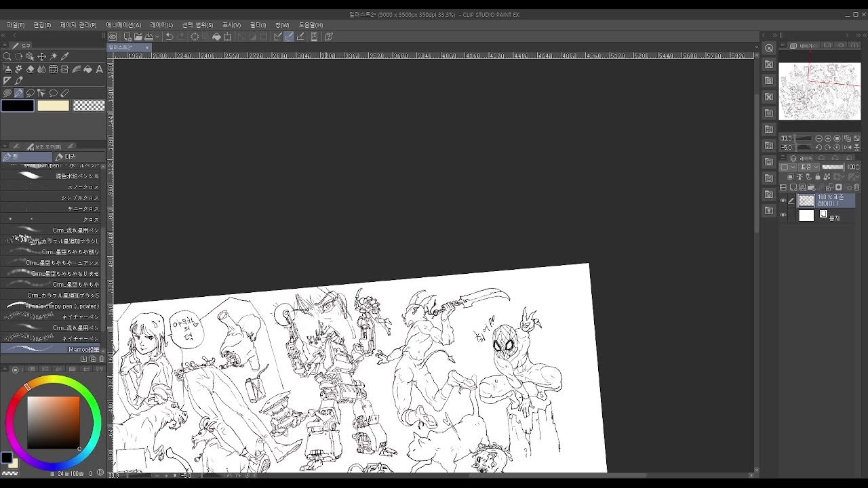Viewport: 868px width, 488px height.
Task: Open the Tool palette menu
Action: tap(5, 46)
